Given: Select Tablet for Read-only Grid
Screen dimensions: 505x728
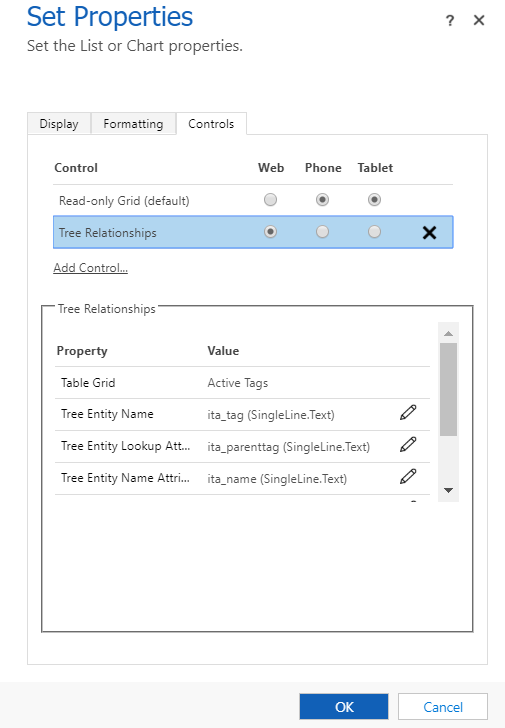Looking at the screenshot, I should click(374, 200).
